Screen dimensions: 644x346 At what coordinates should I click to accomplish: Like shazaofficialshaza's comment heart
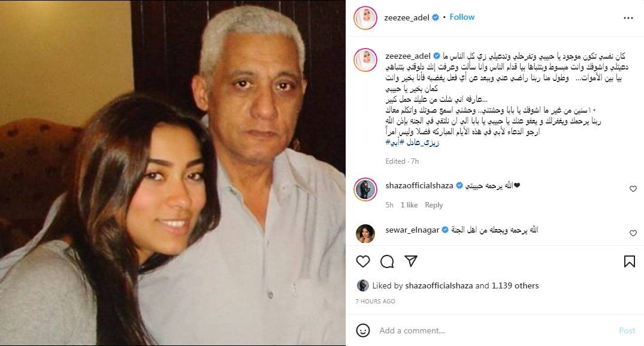point(633,189)
